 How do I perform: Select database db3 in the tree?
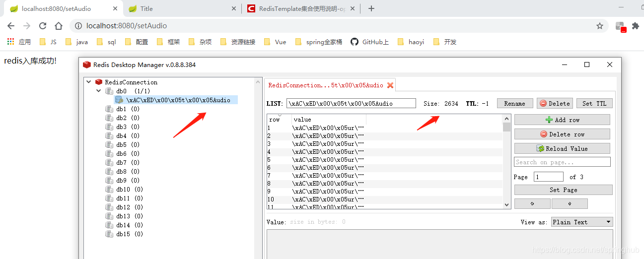128,127
